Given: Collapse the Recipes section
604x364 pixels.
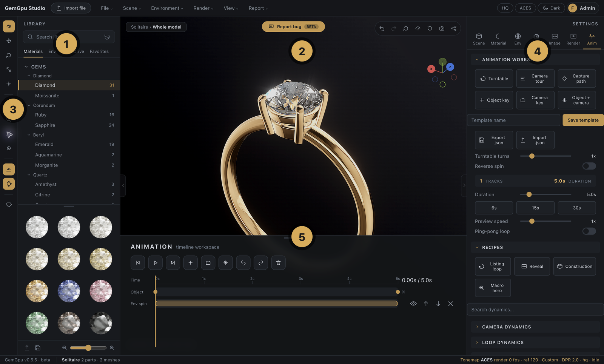Looking at the screenshot, I should (477, 247).
